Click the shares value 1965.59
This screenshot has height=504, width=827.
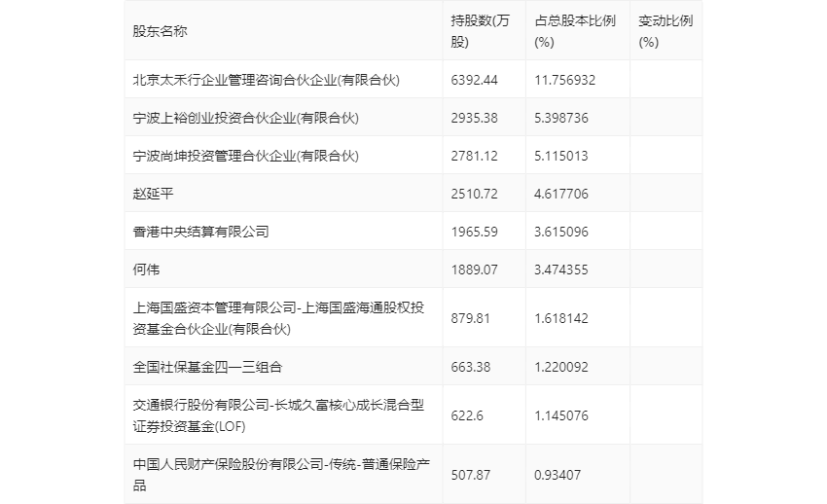click(474, 232)
